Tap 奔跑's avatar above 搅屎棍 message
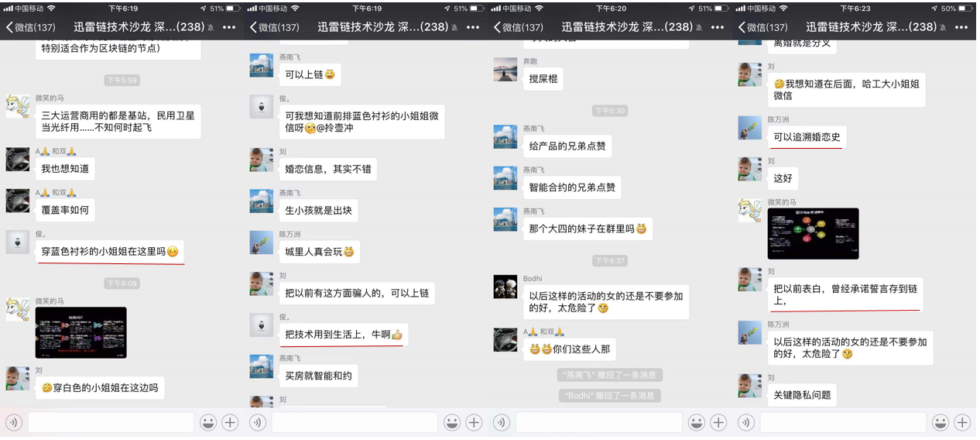Viewport: 980px width, 440px height. click(505, 70)
